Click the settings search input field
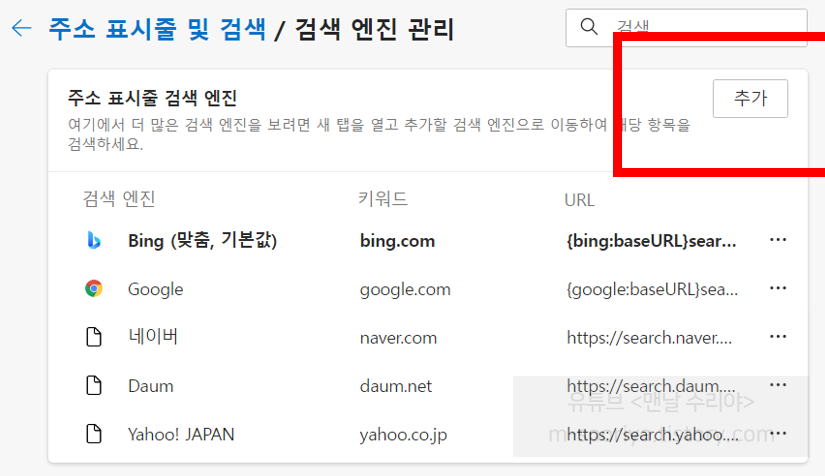 [x=686, y=27]
